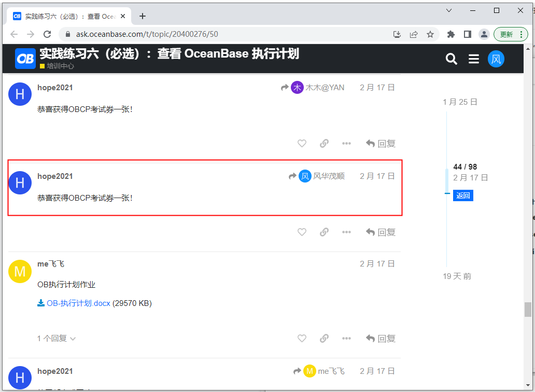Open the browser extensions puzzle icon
Screen dimensions: 535x392
[450, 34]
